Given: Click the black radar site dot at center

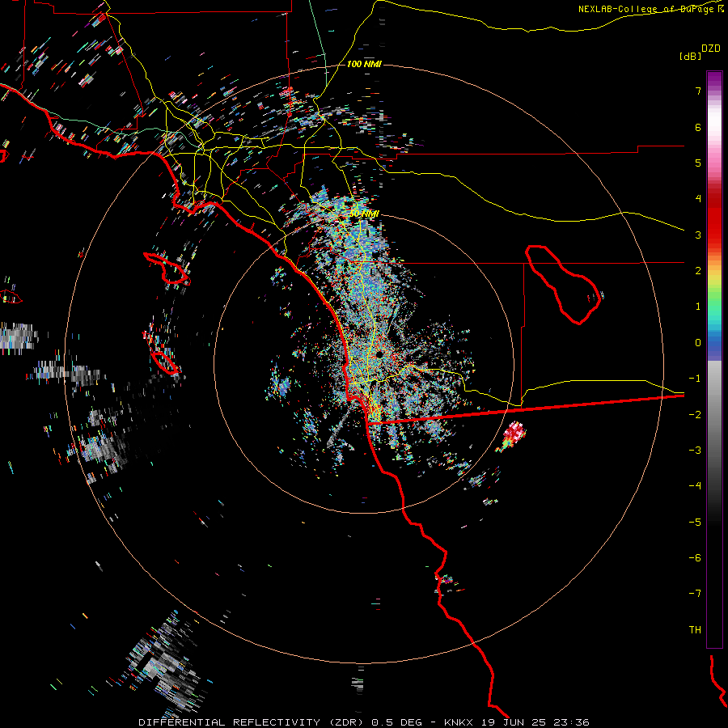Looking at the screenshot, I should click(379, 354).
